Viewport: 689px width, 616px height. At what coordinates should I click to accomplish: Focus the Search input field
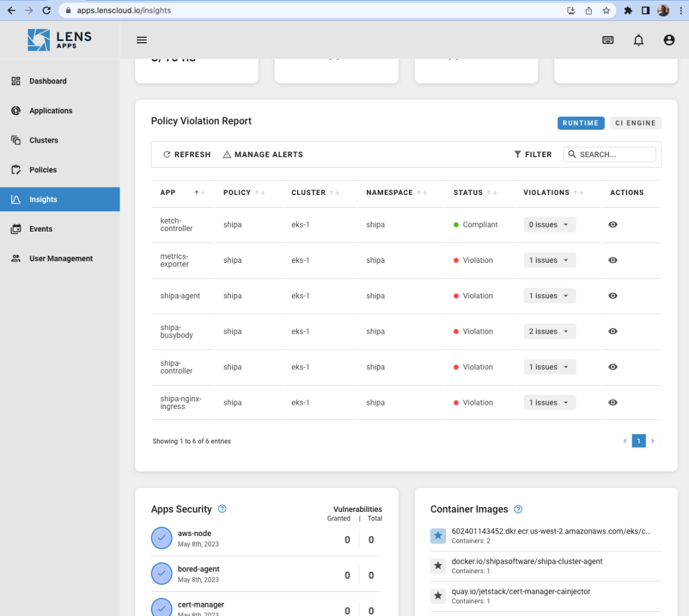click(x=610, y=155)
